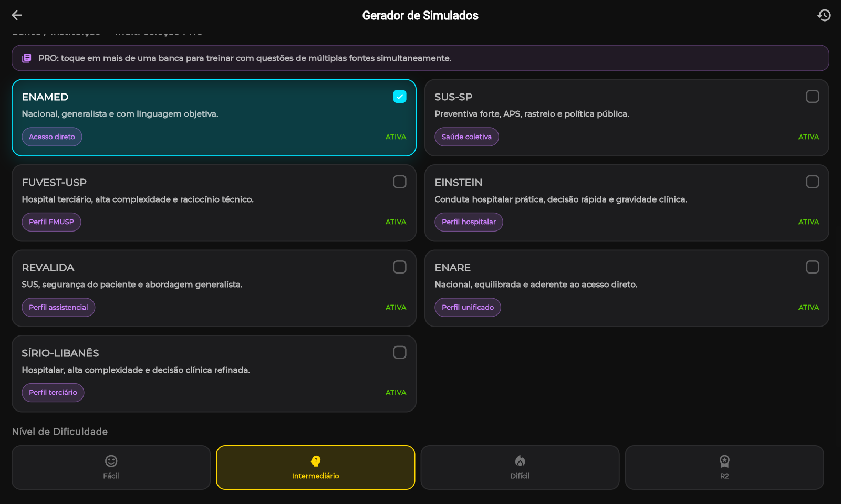Check the REVALIDA checkbox
The height and width of the screenshot is (504, 841).
click(x=400, y=267)
